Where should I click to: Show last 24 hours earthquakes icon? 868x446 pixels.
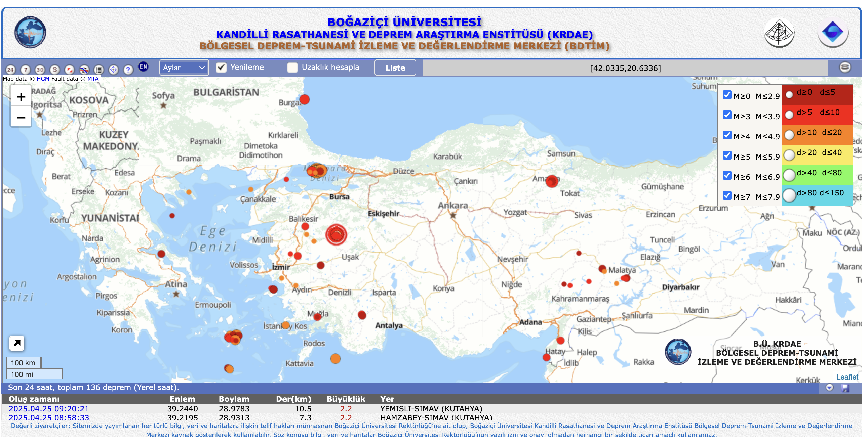(x=10, y=70)
